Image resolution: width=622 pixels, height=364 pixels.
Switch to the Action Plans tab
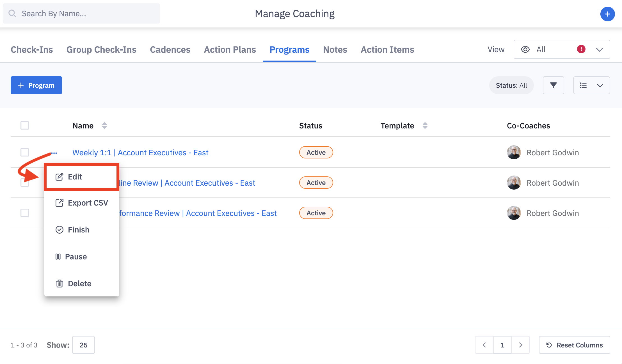click(230, 50)
